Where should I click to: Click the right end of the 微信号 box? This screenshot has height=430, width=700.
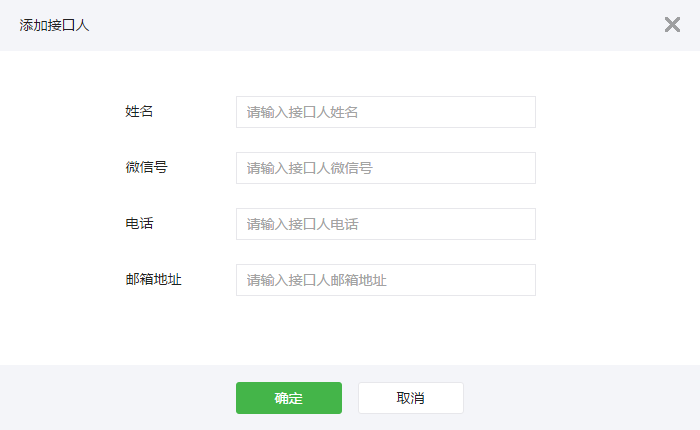click(527, 168)
